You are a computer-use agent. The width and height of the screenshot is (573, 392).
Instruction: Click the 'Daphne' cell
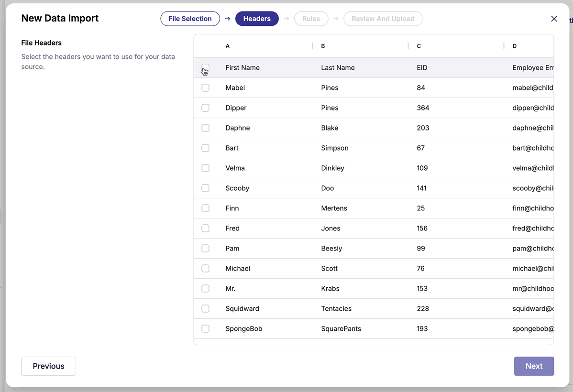coord(238,128)
